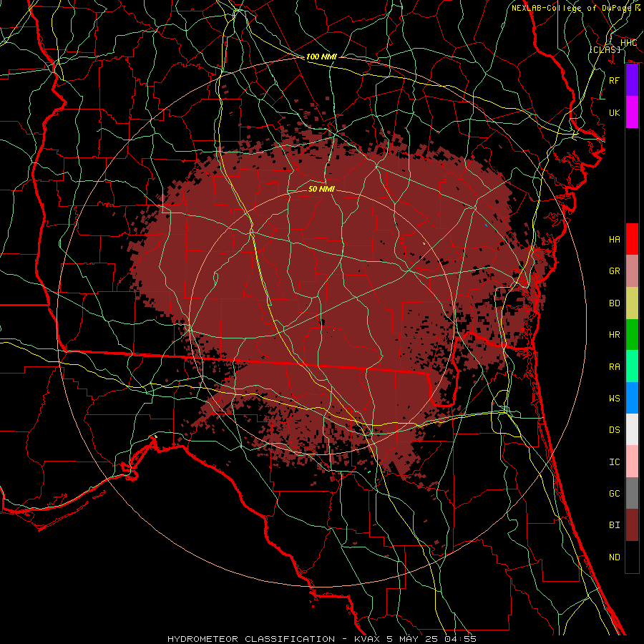644x644 pixels.
Task: Select the GR pink legend swatch
Action: point(632,271)
